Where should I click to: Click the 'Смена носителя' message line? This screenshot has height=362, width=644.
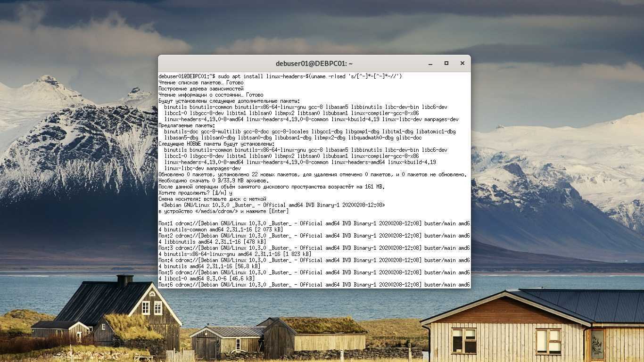212,199
